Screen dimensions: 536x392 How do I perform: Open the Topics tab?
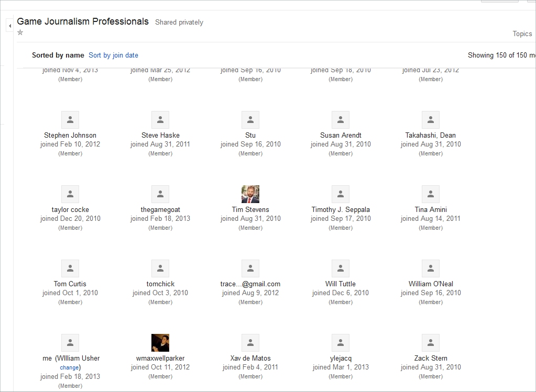click(x=522, y=33)
